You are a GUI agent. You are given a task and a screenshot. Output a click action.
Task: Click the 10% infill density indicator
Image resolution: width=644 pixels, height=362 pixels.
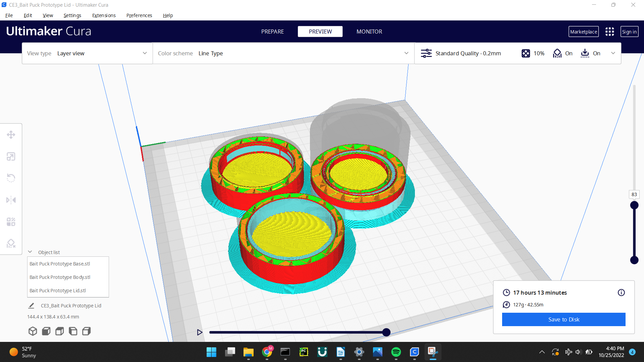[x=533, y=53]
